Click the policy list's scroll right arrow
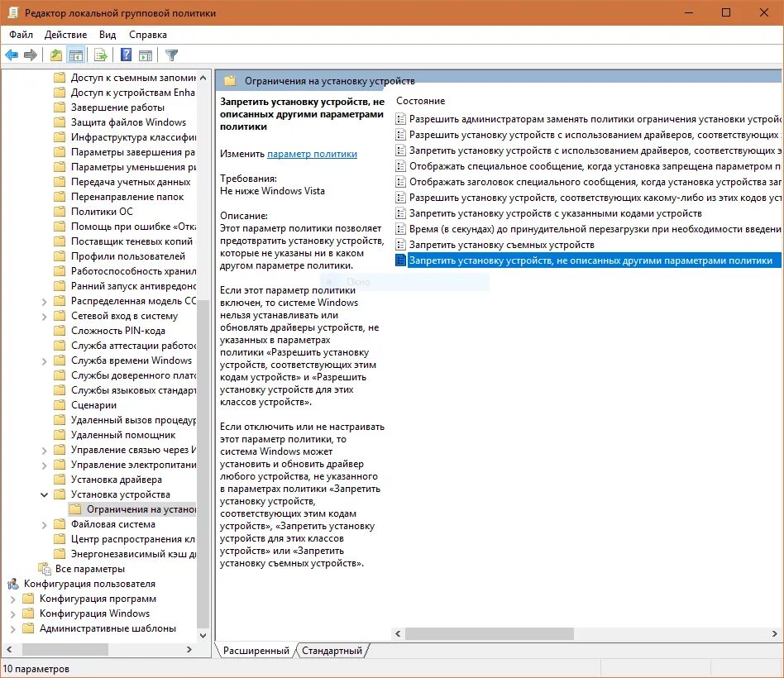This screenshot has height=678, width=784. point(775,633)
